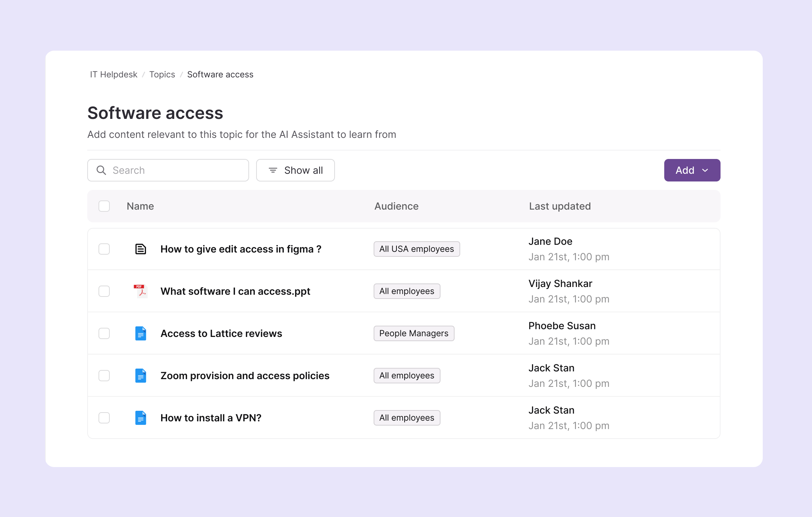812x517 pixels.
Task: Tick the select-all checkbox in the header
Action: coord(104,206)
